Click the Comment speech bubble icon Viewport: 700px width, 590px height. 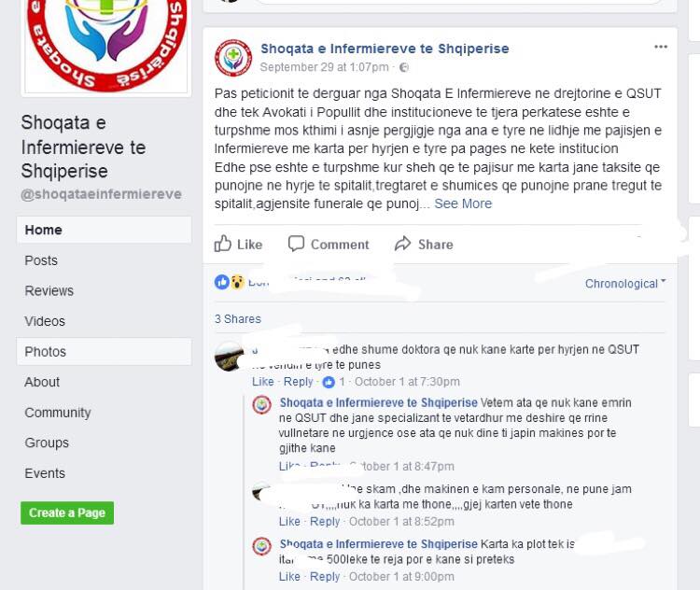(296, 244)
